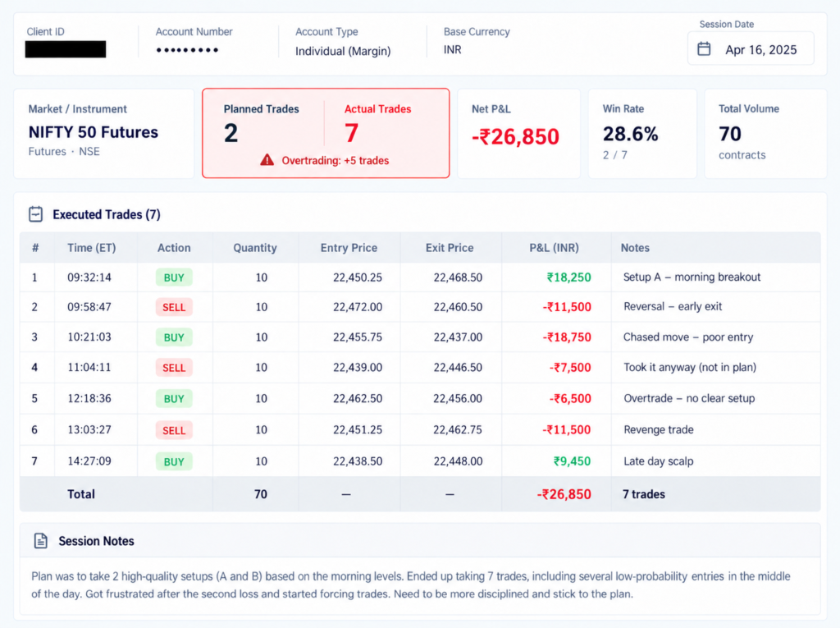Click the Session Notes paragraph text

point(411,585)
